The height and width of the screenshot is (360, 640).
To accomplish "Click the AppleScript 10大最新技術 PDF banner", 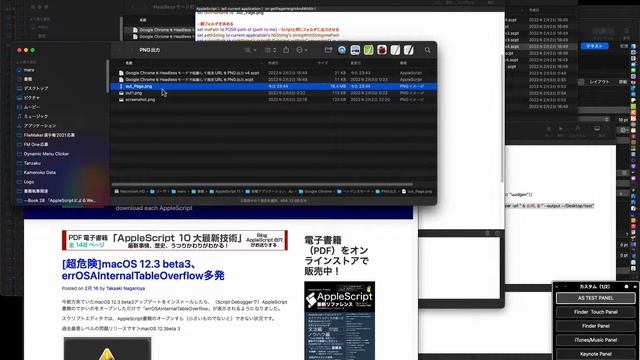I will (x=175, y=240).
